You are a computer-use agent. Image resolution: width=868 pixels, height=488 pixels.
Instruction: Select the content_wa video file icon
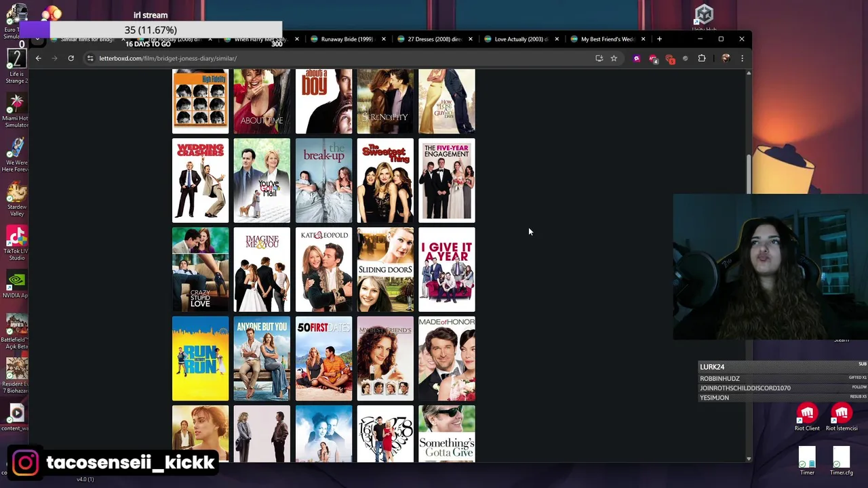pos(16,417)
